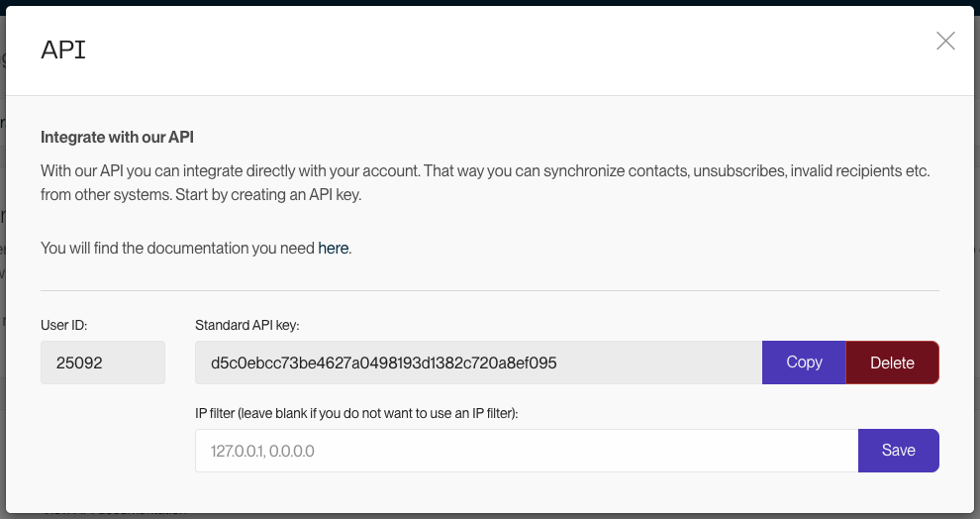
Task: Click the white header bar of the dialog
Action: tap(490, 52)
